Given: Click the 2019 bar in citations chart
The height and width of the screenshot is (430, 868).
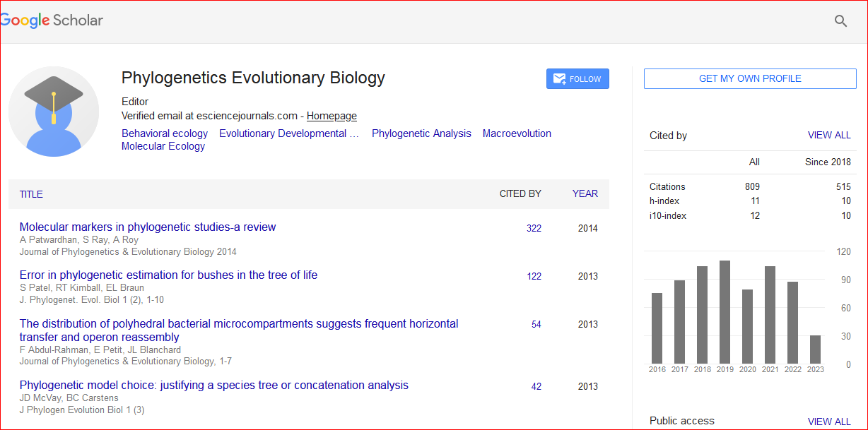Looking at the screenshot, I should click(725, 312).
